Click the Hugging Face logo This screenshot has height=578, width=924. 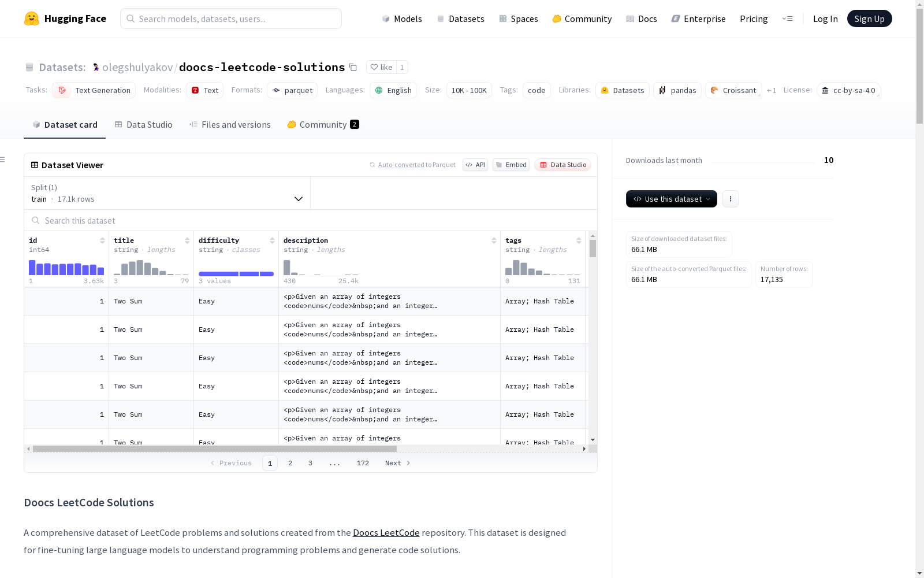pyautogui.click(x=65, y=18)
